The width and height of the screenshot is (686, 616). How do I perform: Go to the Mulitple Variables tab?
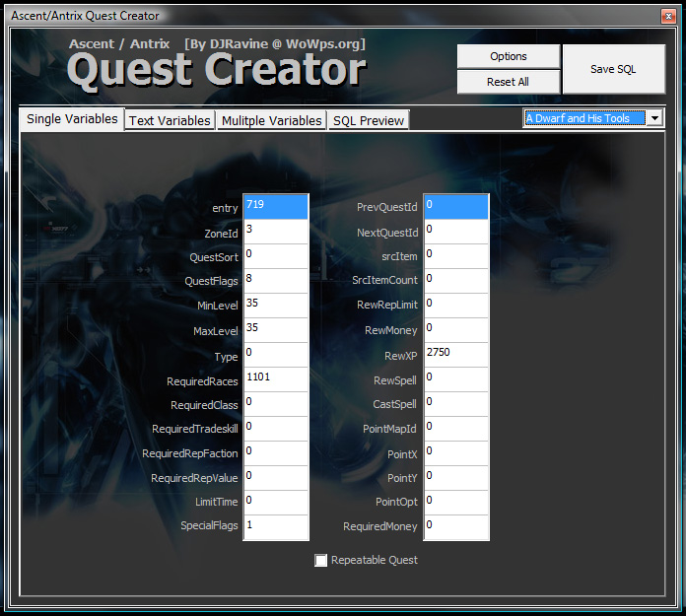[271, 120]
